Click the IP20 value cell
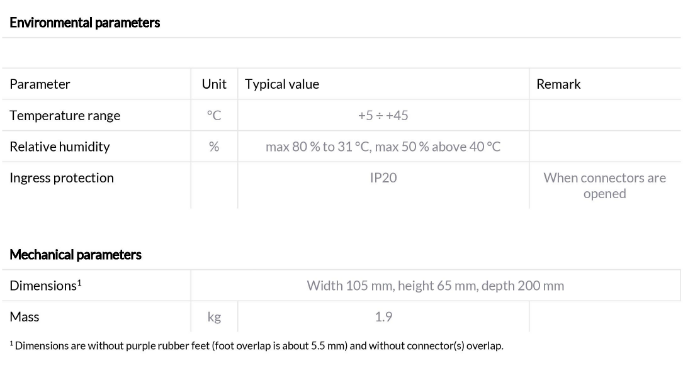This screenshot has height=373, width=700. pyautogui.click(x=383, y=178)
